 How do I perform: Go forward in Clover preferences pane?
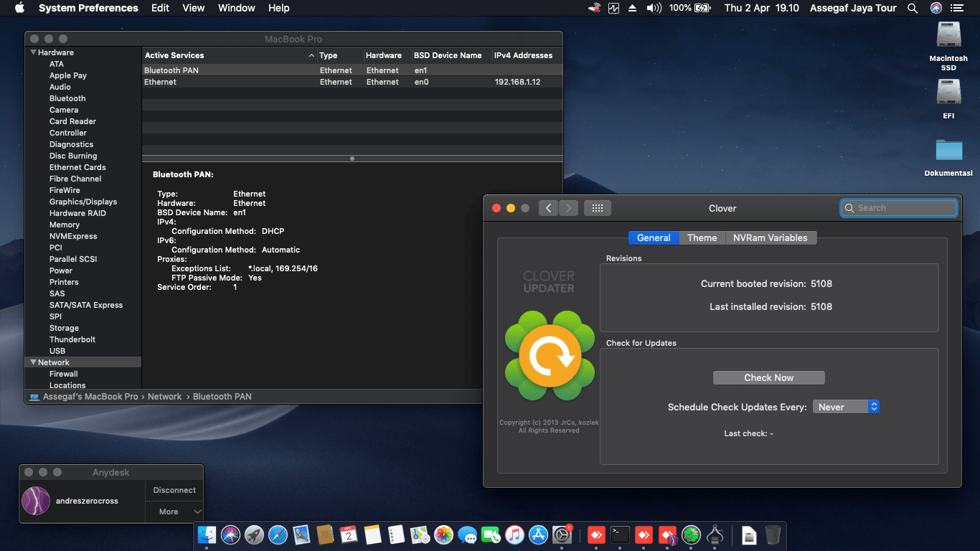pos(568,208)
